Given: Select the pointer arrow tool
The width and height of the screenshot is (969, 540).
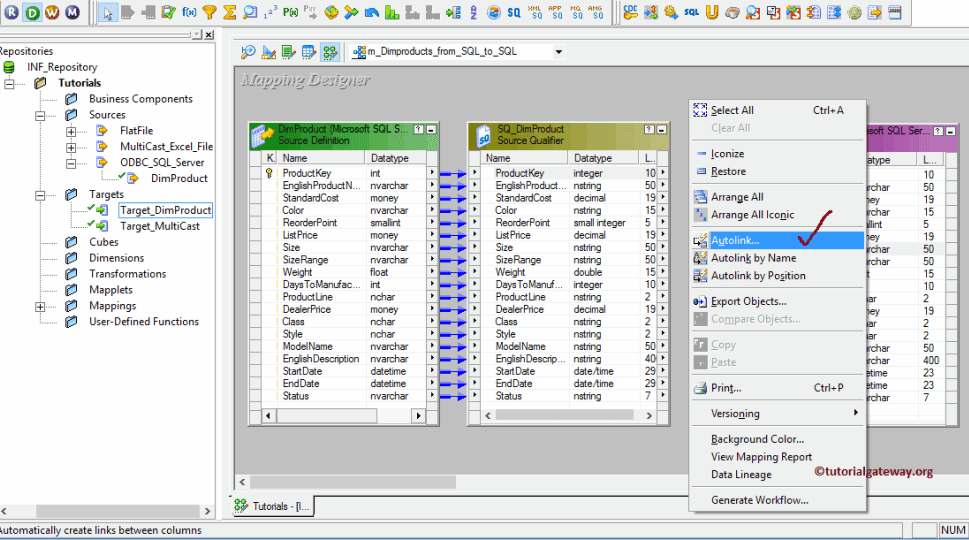Looking at the screenshot, I should click(x=108, y=12).
